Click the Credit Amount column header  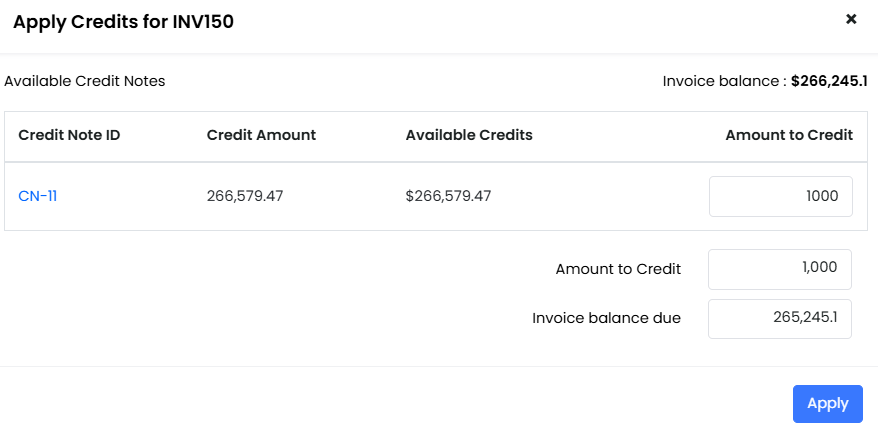(x=261, y=135)
